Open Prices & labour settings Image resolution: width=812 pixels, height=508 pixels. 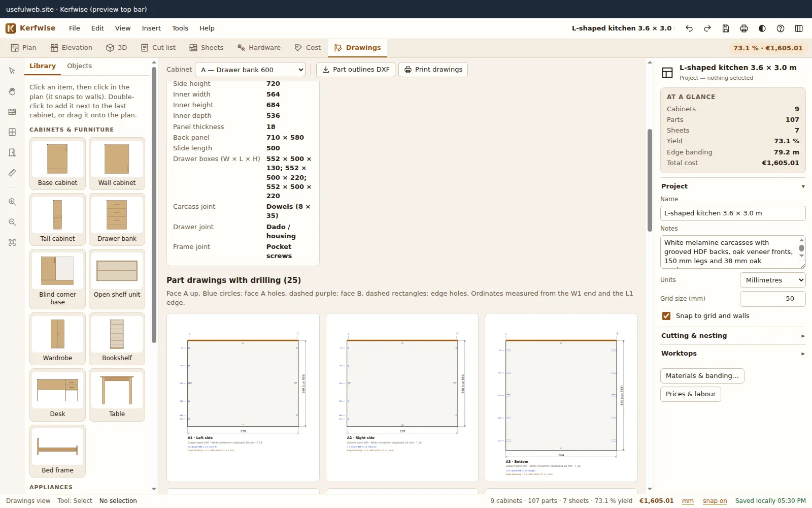tap(690, 394)
